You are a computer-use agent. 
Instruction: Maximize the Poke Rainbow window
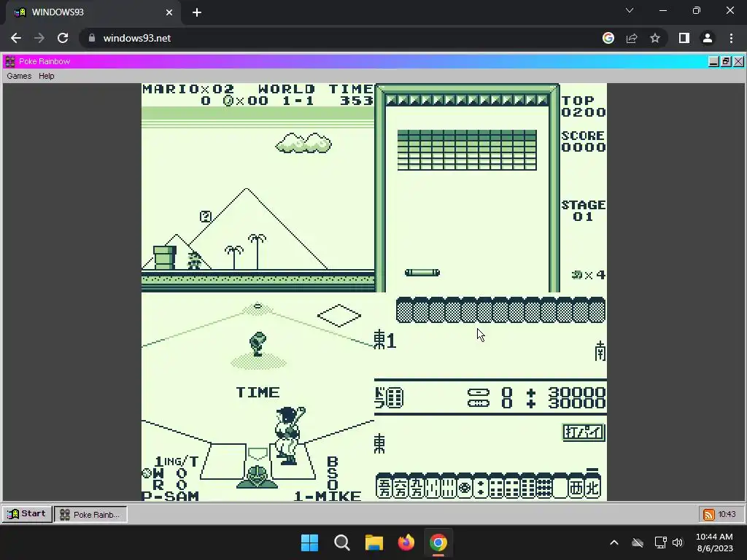pos(726,61)
